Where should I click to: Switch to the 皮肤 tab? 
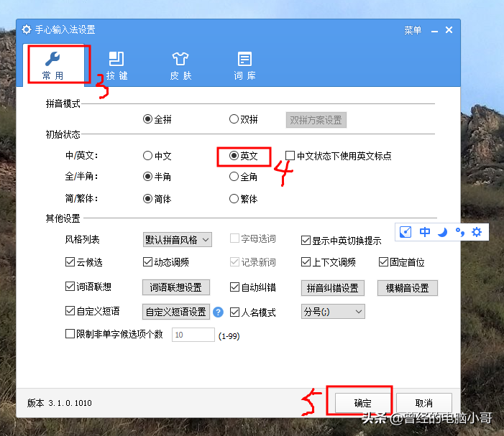click(180, 65)
